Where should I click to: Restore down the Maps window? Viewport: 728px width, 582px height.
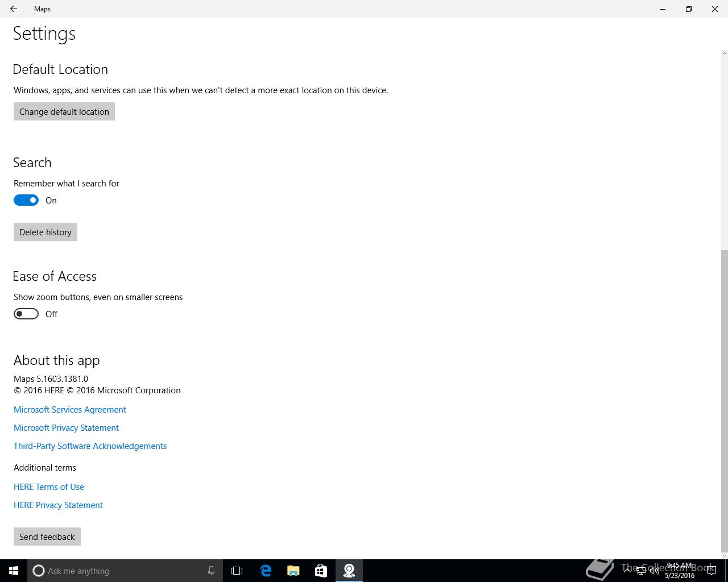coord(689,9)
